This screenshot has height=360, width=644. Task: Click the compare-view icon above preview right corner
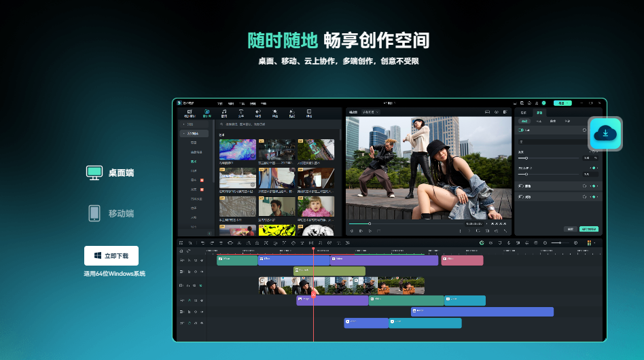coord(505,112)
